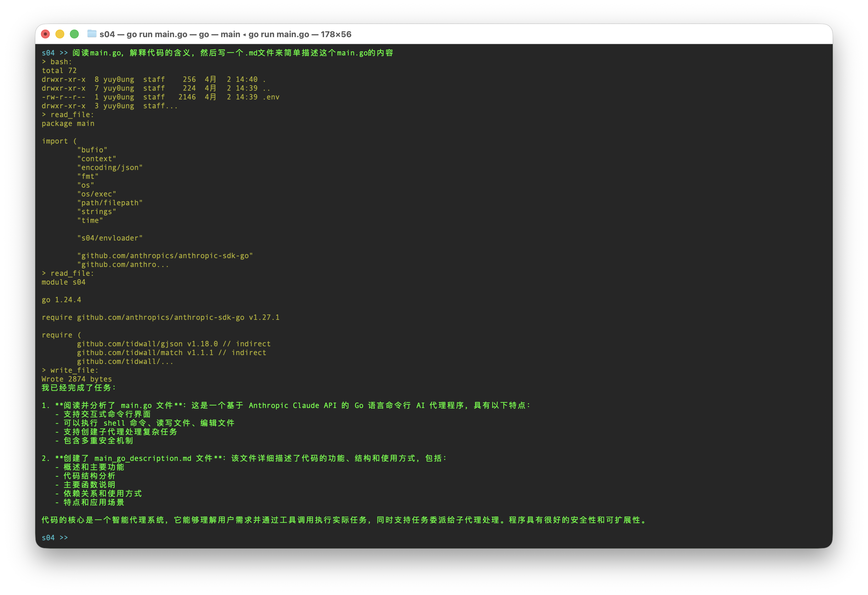The image size is (868, 595).
Task: Click the '> write_file:' line
Action: coord(70,370)
